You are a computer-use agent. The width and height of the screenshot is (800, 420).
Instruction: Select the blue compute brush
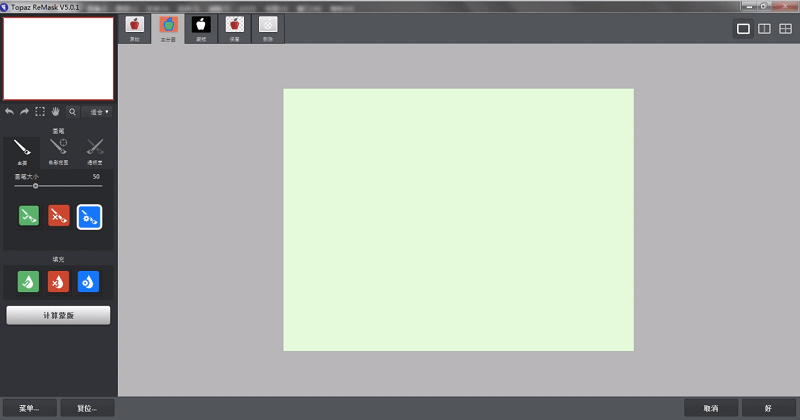(89, 215)
